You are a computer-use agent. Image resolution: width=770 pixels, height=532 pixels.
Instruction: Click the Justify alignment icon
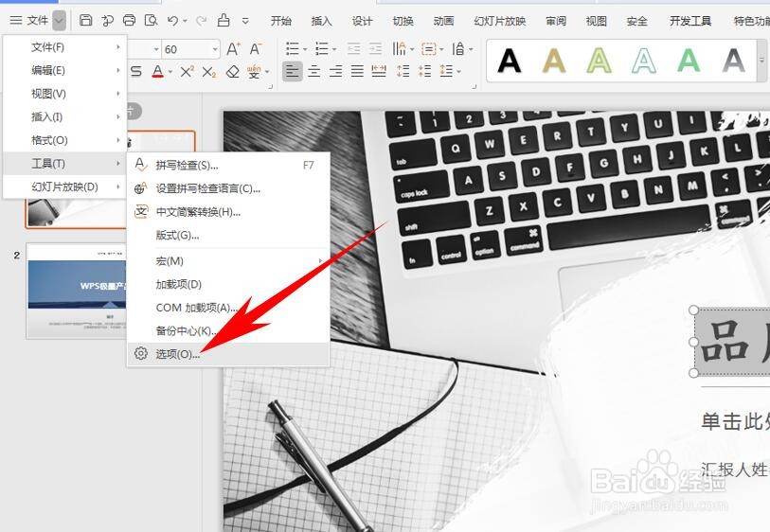point(357,72)
